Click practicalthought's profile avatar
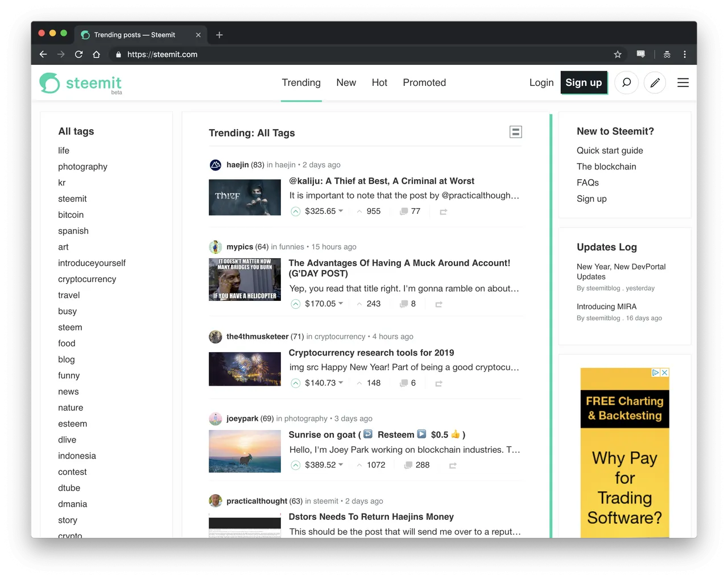Image resolution: width=728 pixels, height=579 pixels. click(216, 501)
